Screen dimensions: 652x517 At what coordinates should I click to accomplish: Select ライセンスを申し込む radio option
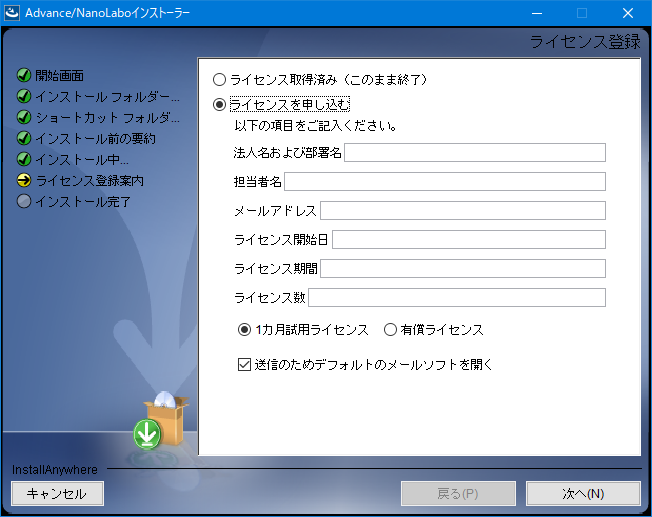pos(219,104)
